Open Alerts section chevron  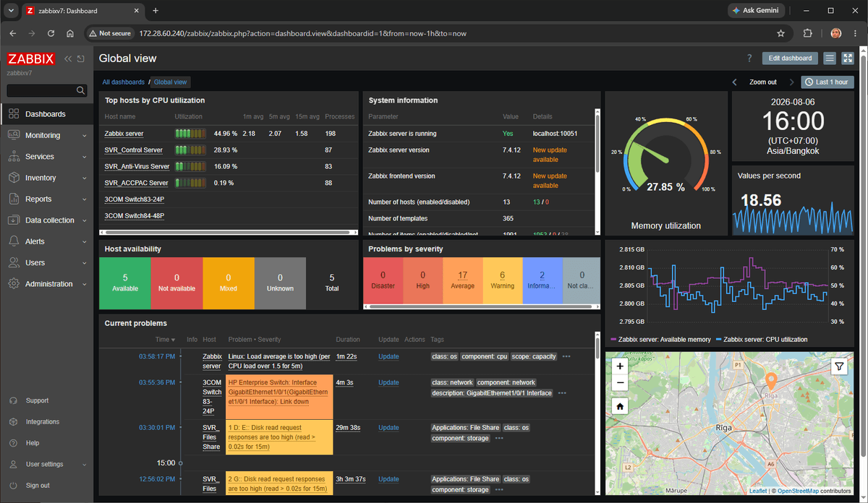pos(85,241)
